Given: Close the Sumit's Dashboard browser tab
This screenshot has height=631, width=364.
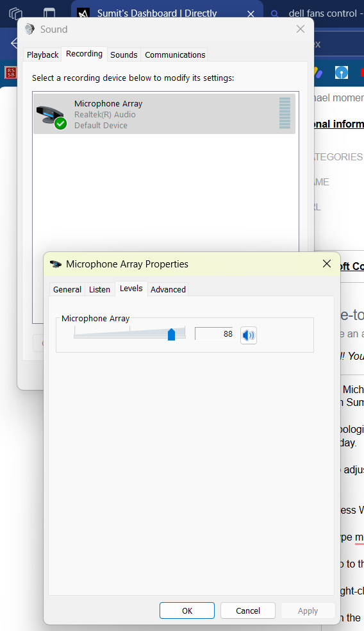Looking at the screenshot, I should coord(251,13).
